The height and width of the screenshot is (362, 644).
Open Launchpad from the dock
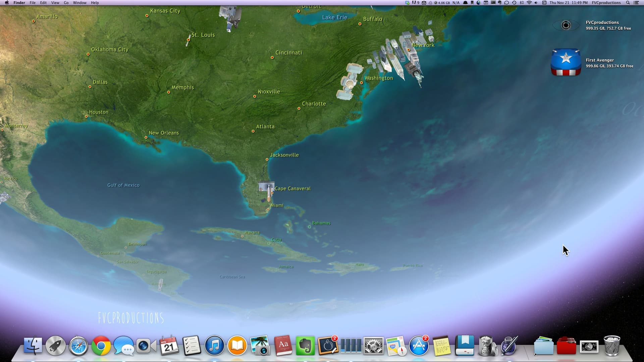tap(56, 346)
